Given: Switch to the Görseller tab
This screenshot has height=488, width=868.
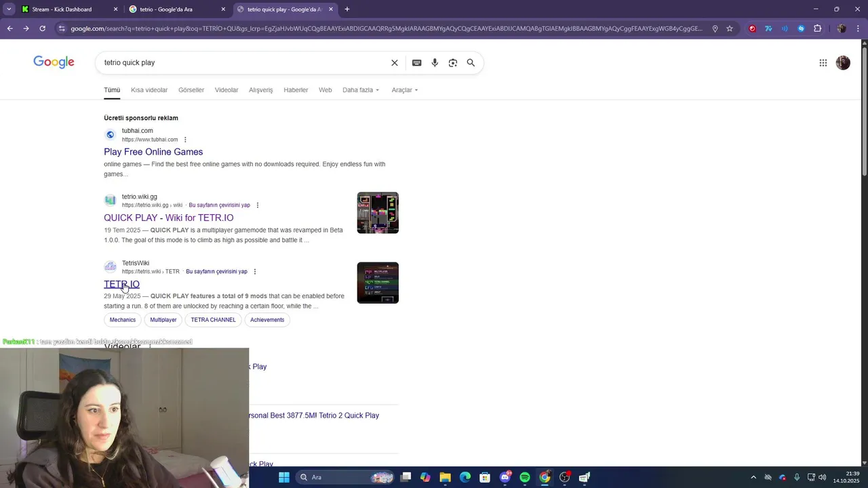Looking at the screenshot, I should point(191,90).
